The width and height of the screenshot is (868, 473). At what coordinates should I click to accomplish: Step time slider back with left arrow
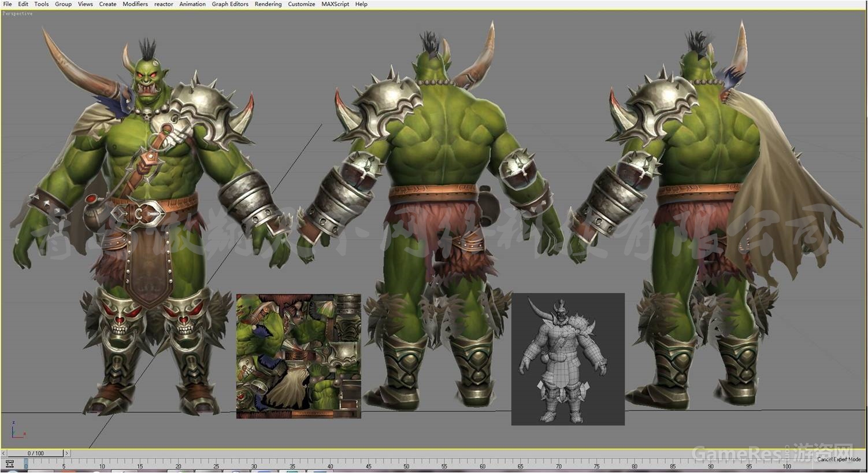tap(3, 453)
